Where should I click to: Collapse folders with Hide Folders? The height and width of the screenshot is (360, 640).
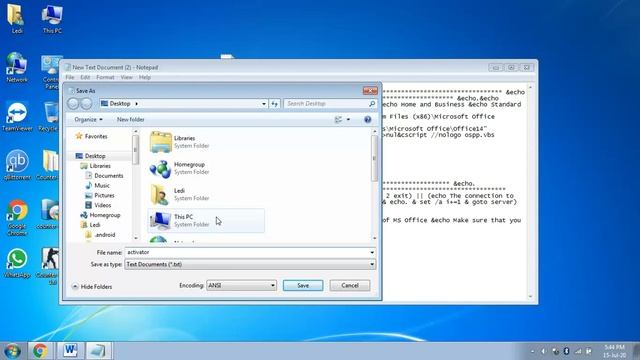(92, 287)
